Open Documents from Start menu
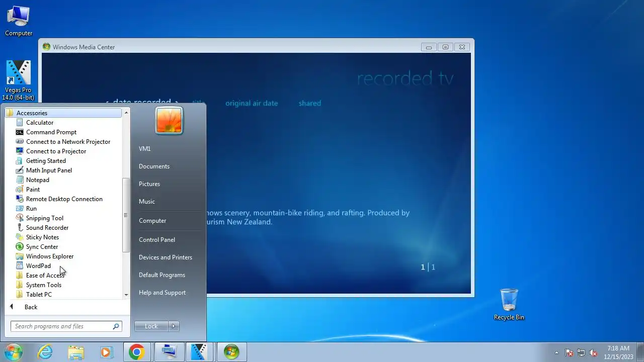644x362 pixels. 154,166
